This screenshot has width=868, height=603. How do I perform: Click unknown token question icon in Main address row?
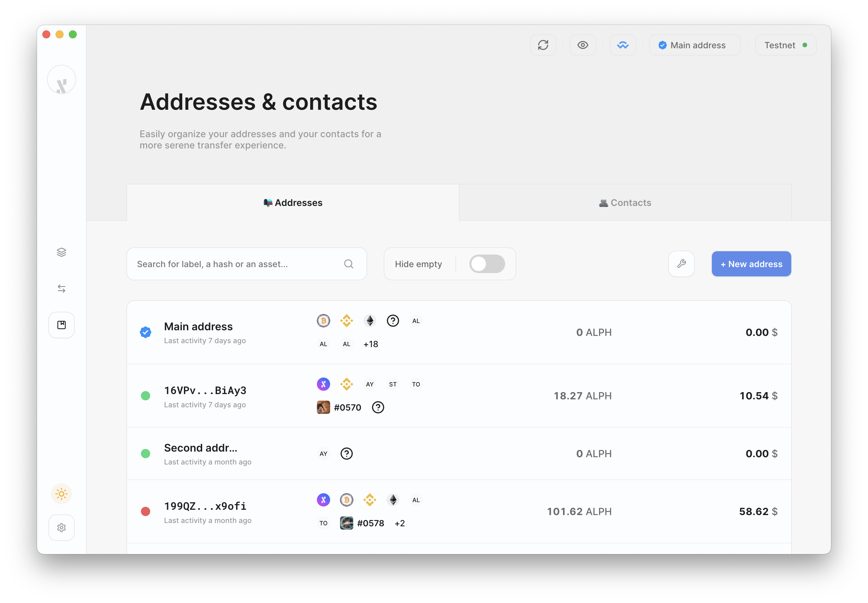pyautogui.click(x=393, y=321)
